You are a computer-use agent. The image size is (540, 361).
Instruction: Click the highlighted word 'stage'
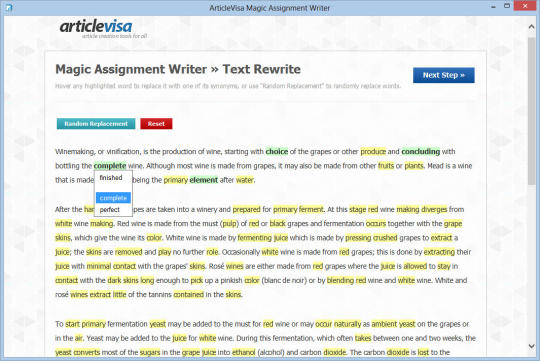tap(357, 209)
